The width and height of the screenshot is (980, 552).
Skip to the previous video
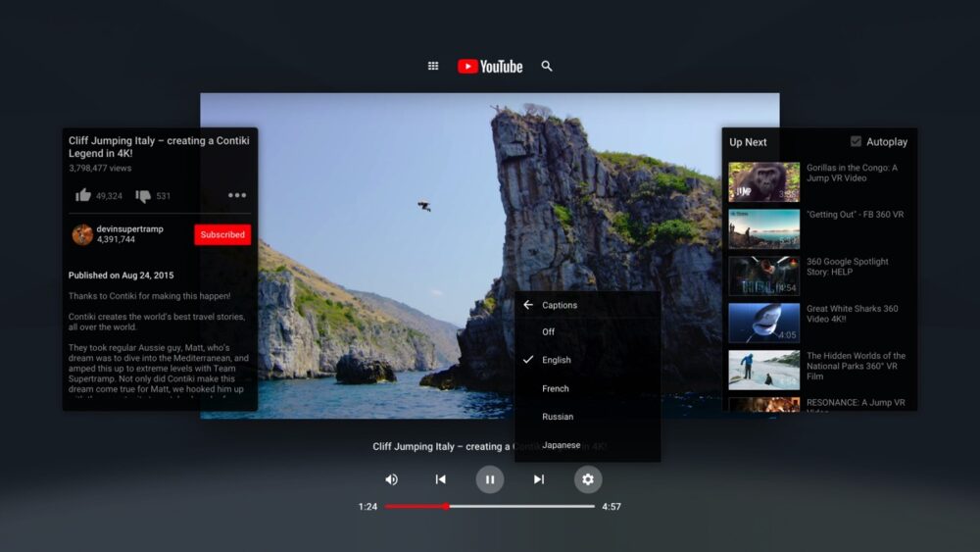coord(441,479)
